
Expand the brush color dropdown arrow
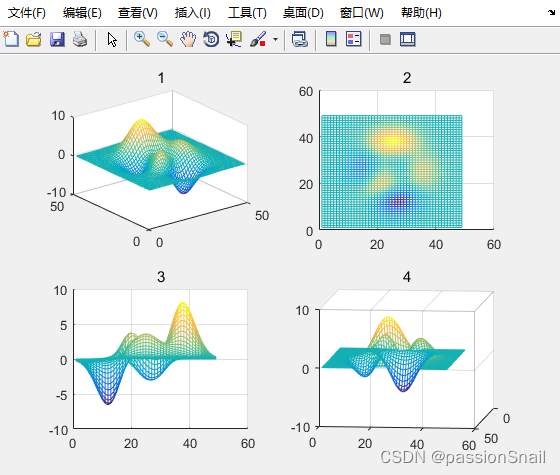point(275,39)
